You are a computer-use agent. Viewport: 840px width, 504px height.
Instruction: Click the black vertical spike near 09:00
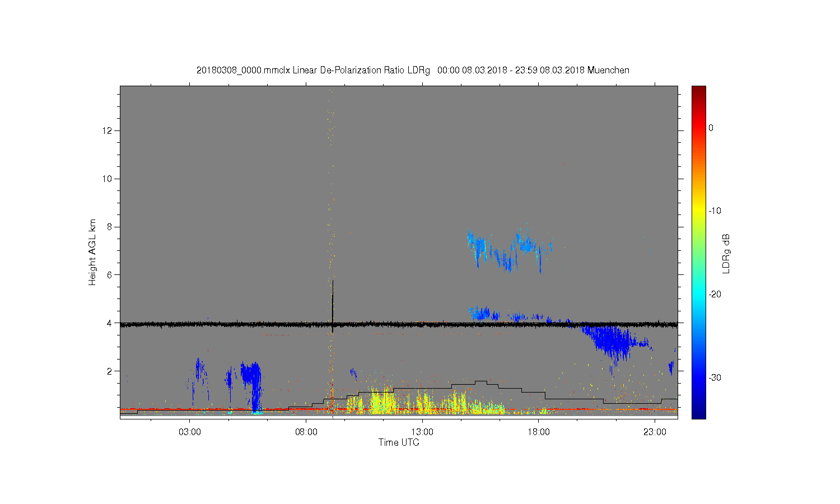pyautogui.click(x=333, y=306)
